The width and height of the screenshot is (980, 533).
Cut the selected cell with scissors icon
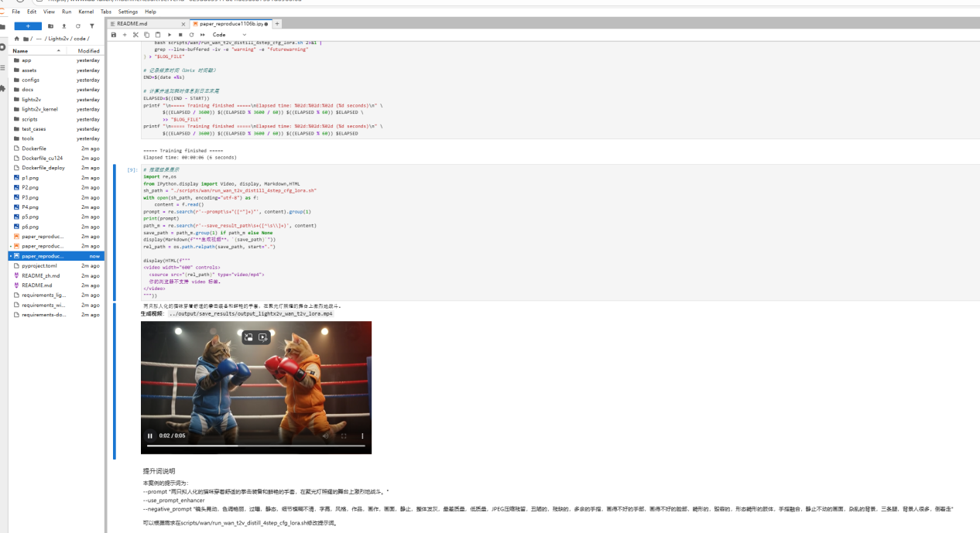(135, 35)
